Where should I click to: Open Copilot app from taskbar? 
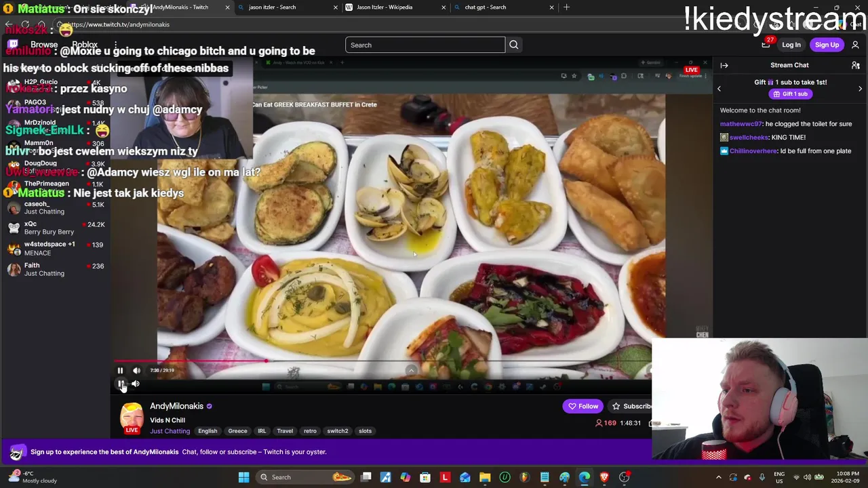pos(406,477)
